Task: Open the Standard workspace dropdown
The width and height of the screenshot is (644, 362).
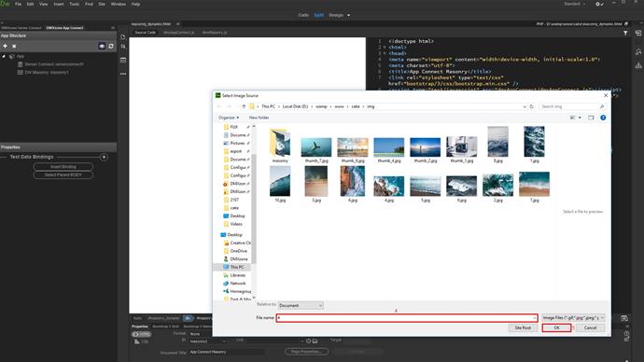Action: pos(575,4)
